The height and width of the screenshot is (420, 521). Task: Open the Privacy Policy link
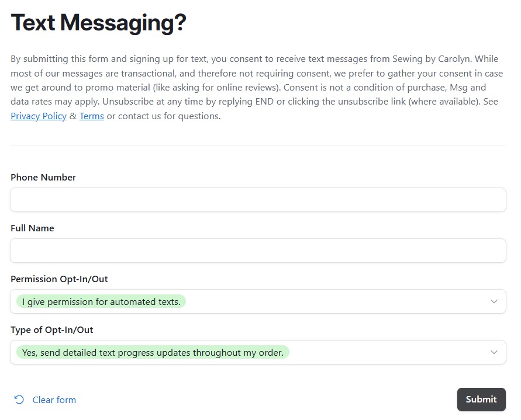(x=38, y=116)
